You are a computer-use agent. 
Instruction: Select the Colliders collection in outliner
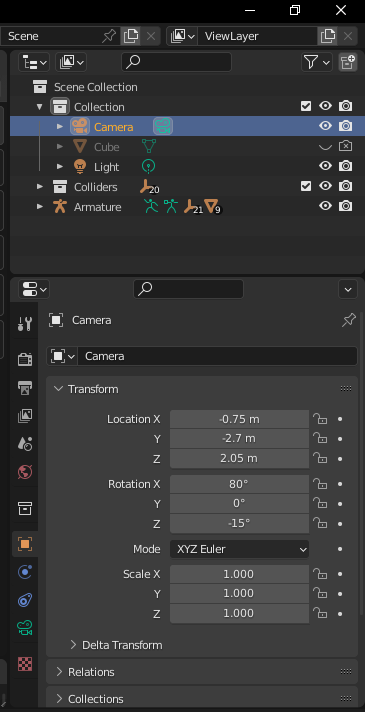(95, 187)
